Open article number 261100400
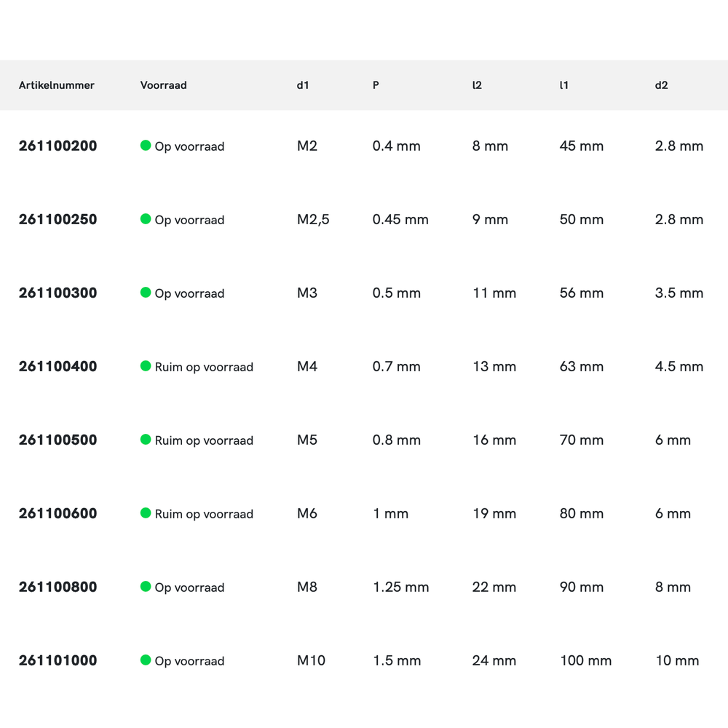The image size is (728, 728). click(x=58, y=367)
